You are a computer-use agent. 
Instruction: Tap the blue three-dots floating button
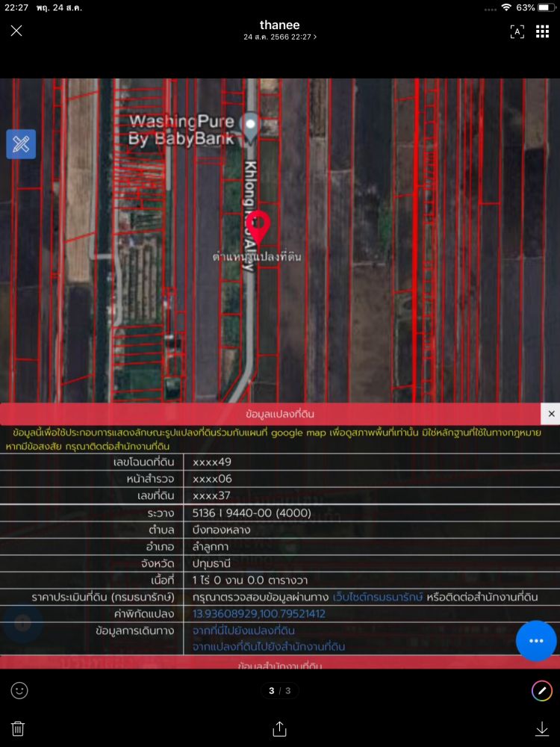pyautogui.click(x=535, y=641)
